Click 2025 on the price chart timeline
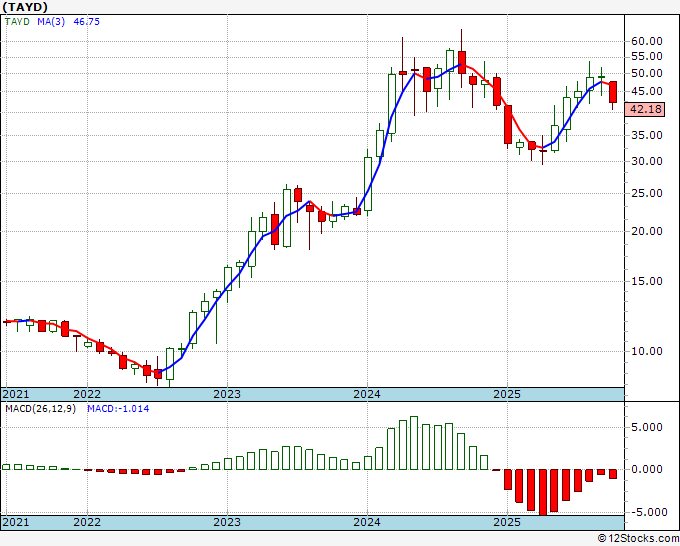This screenshot has height=546, width=680. 507,394
